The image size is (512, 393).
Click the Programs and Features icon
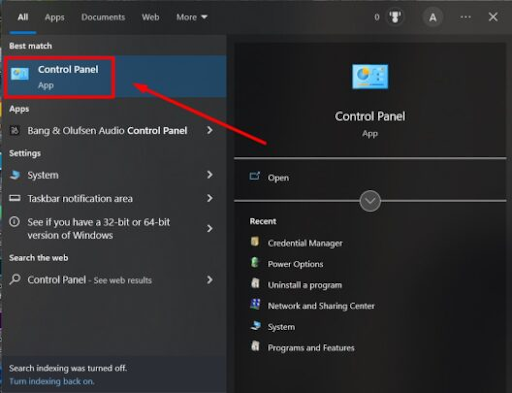(x=255, y=346)
